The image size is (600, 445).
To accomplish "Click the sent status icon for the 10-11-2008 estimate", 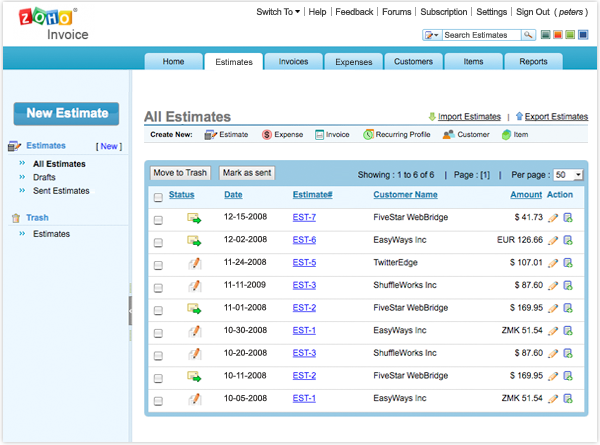I will point(194,377).
